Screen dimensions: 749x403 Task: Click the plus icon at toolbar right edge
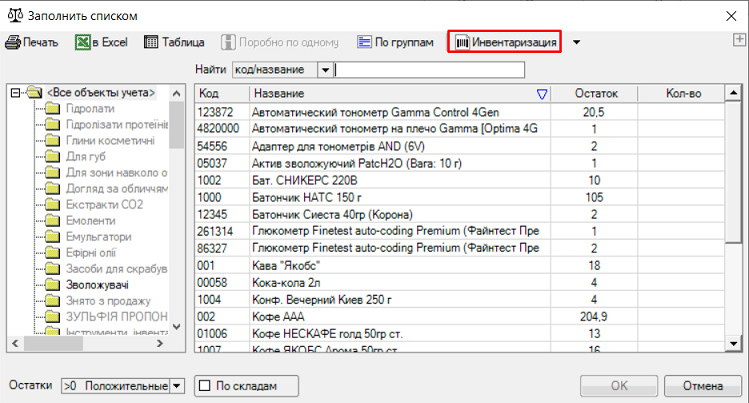pyautogui.click(x=739, y=38)
